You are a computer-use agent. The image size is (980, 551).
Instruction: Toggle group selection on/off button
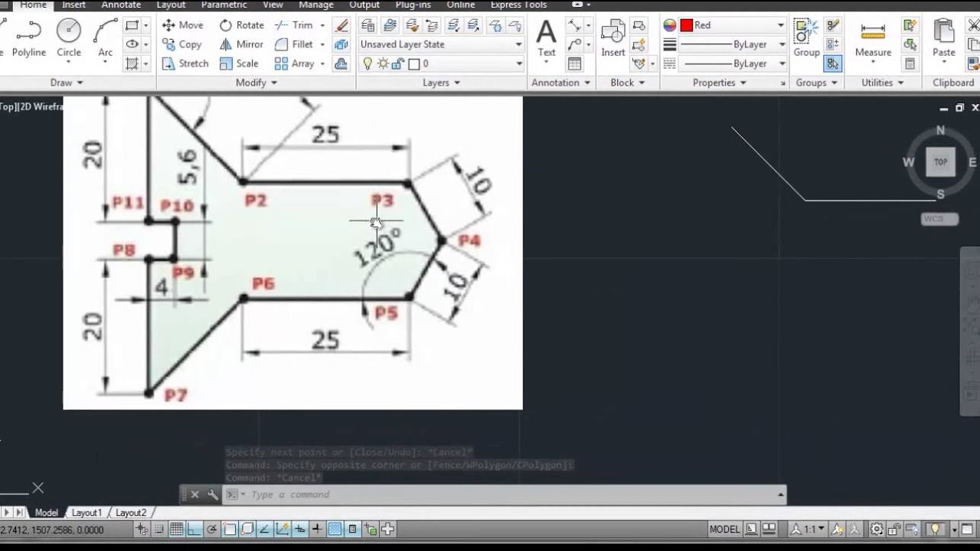point(833,64)
